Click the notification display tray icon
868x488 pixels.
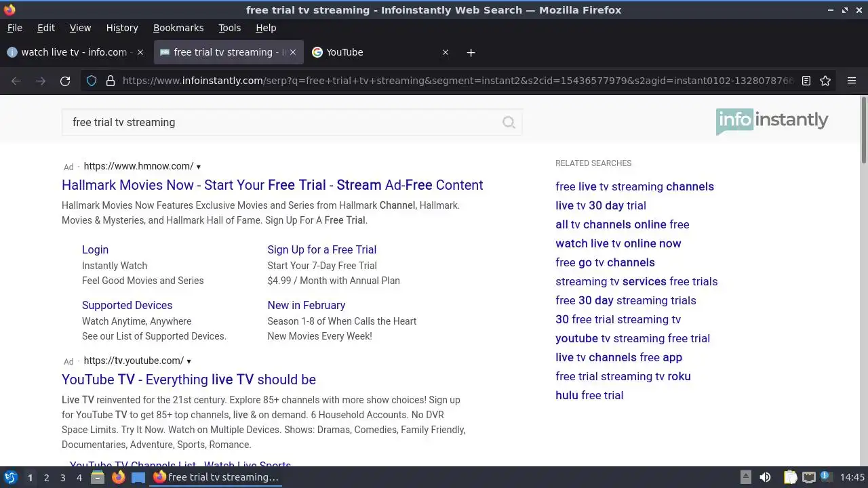pyautogui.click(x=827, y=477)
